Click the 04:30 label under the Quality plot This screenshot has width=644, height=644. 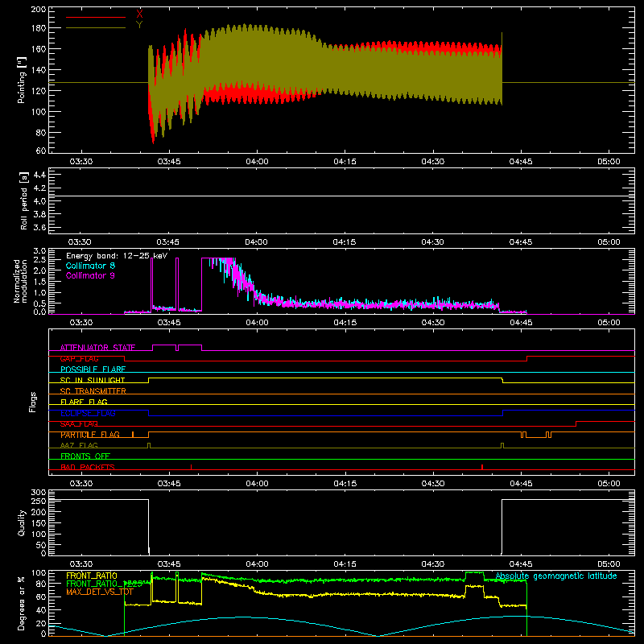click(433, 564)
